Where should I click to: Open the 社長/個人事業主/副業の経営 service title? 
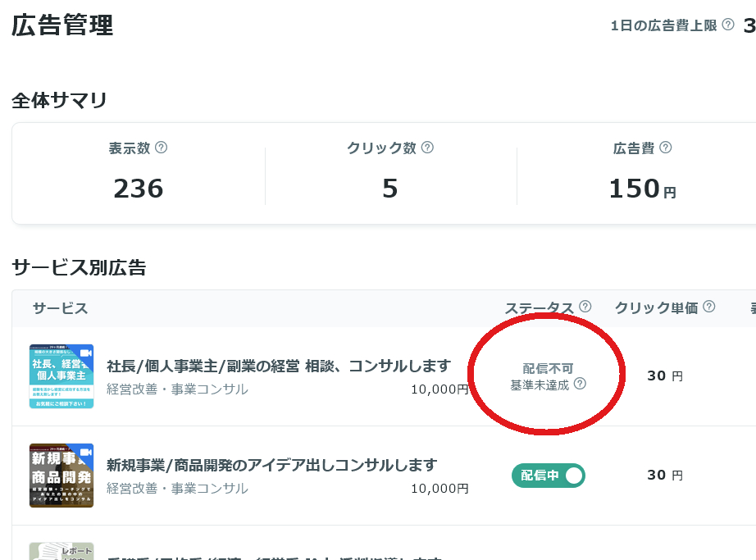[281, 364]
